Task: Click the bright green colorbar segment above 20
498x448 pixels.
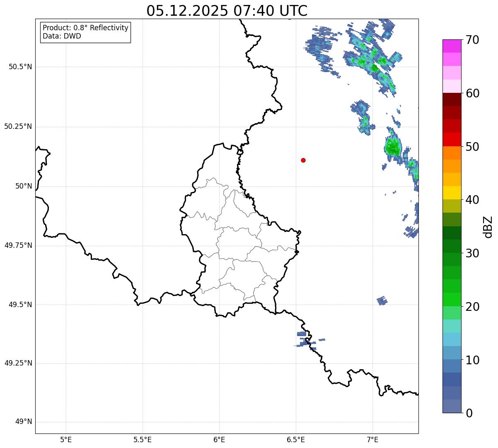Action: point(452,300)
